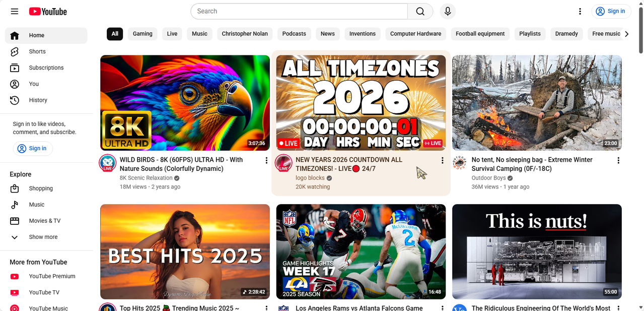This screenshot has height=311, width=644.
Task: Open the Outdoor Boys channel avatar
Action: [460, 164]
